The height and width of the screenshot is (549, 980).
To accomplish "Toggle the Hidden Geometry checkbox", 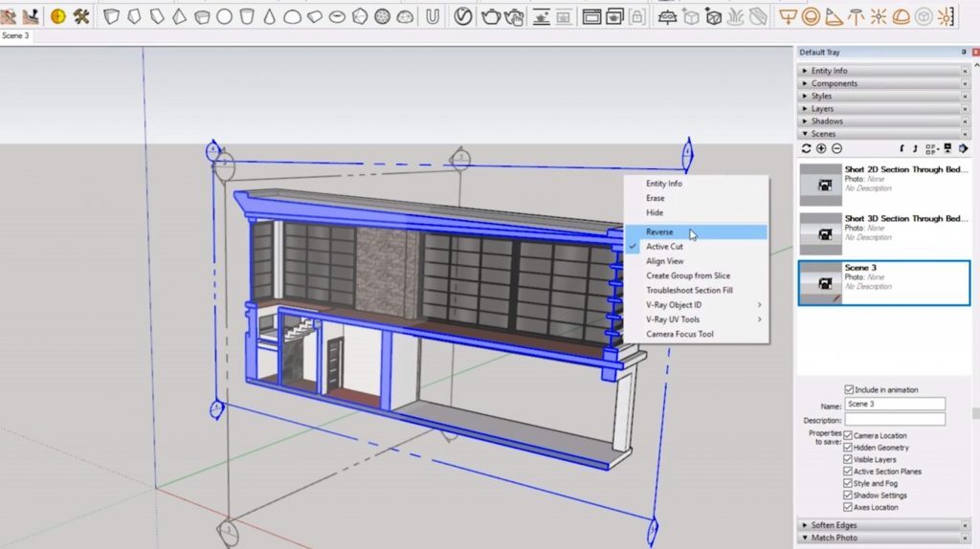I will [848, 448].
